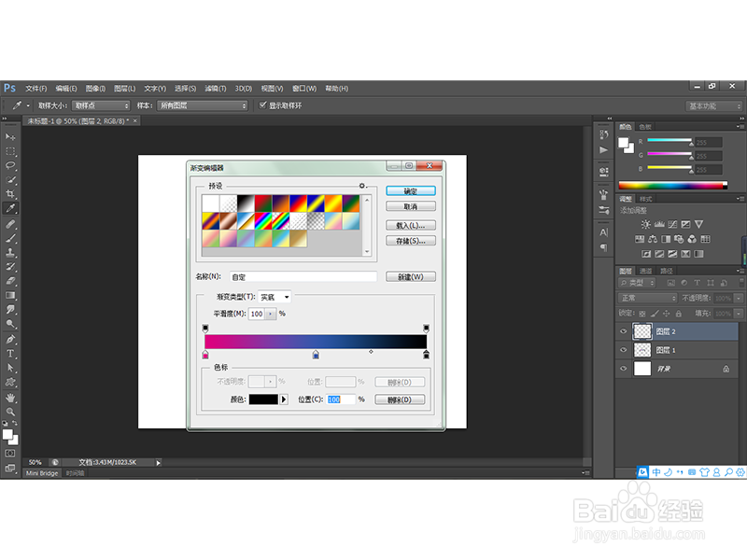Click the active color stop 删除(D) button
747x560 pixels.
pyautogui.click(x=400, y=399)
